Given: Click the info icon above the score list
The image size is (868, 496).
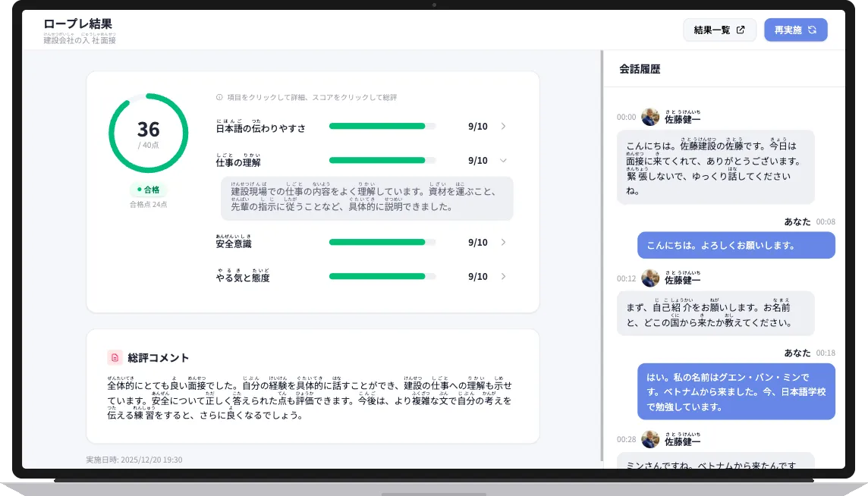Looking at the screenshot, I should [x=219, y=96].
